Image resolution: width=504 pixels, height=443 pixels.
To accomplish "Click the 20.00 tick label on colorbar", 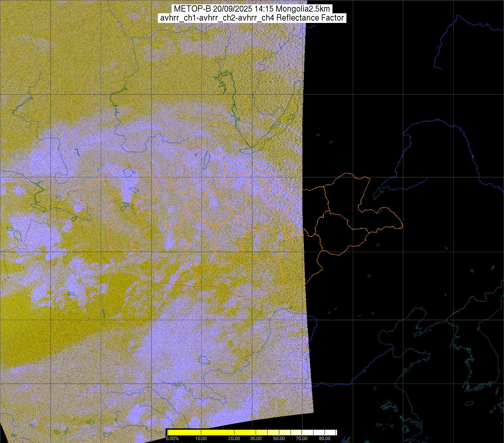I will coord(234,439).
